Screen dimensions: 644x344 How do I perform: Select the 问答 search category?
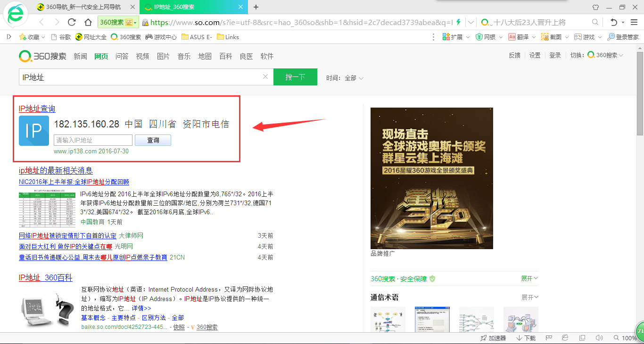coord(122,56)
